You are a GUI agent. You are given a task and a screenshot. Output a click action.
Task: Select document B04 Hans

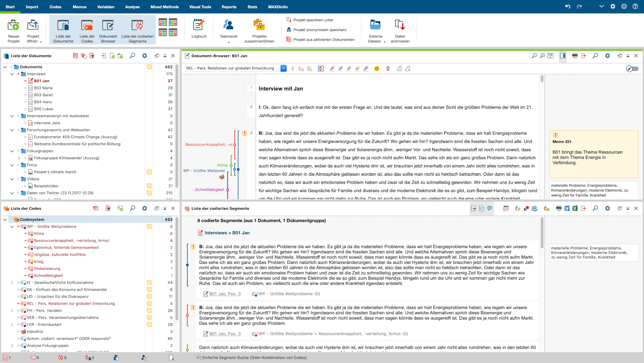pyautogui.click(x=43, y=102)
